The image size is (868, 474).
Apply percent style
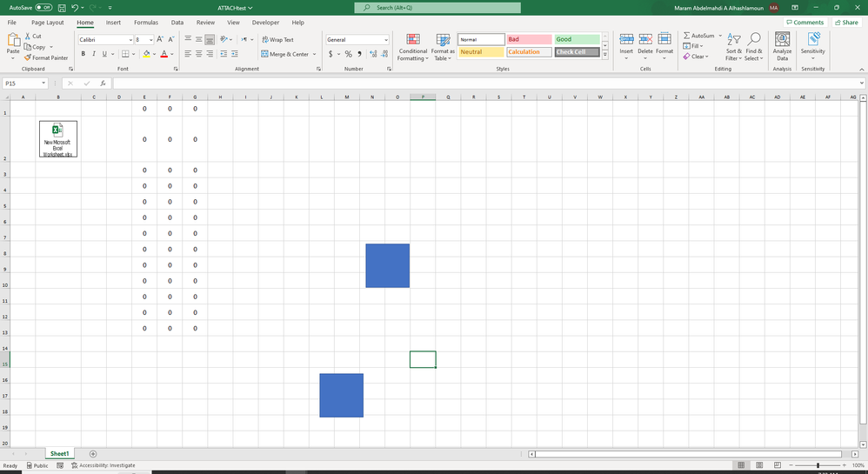[x=348, y=54]
